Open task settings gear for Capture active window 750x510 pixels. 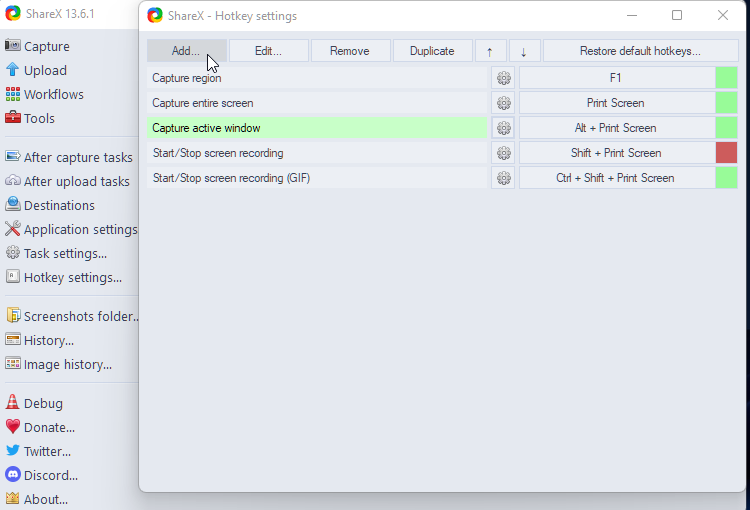point(503,128)
